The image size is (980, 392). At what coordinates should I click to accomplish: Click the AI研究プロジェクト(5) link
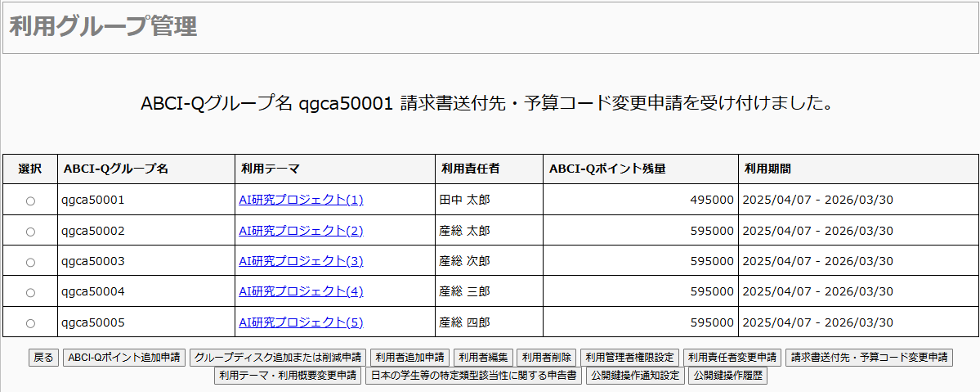pyautogui.click(x=301, y=322)
